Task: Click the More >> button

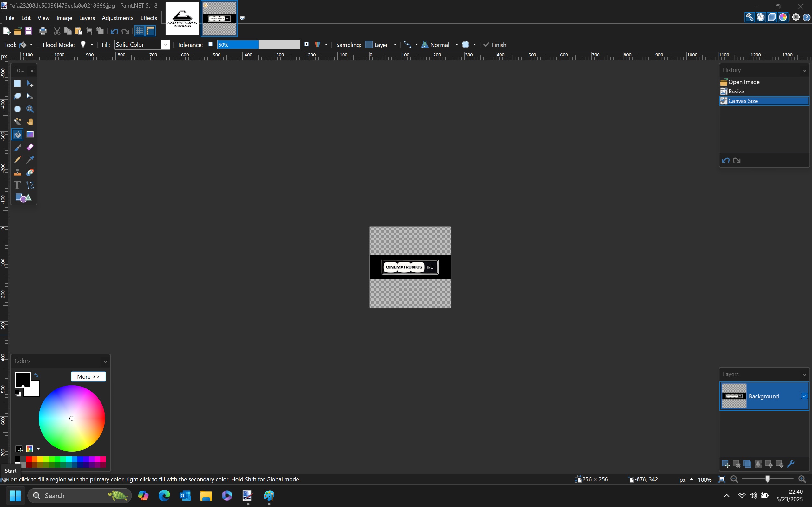Action: pyautogui.click(x=88, y=376)
